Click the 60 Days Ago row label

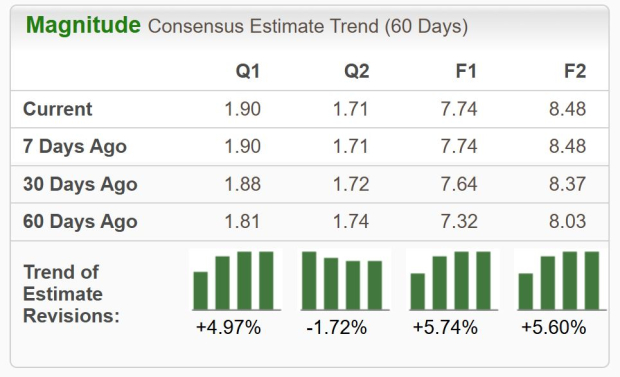80,222
